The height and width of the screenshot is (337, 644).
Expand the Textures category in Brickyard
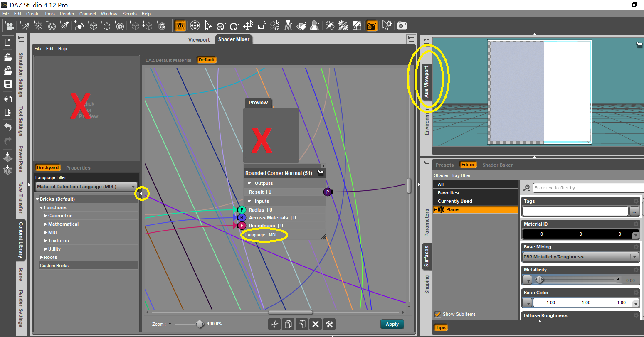tap(46, 241)
